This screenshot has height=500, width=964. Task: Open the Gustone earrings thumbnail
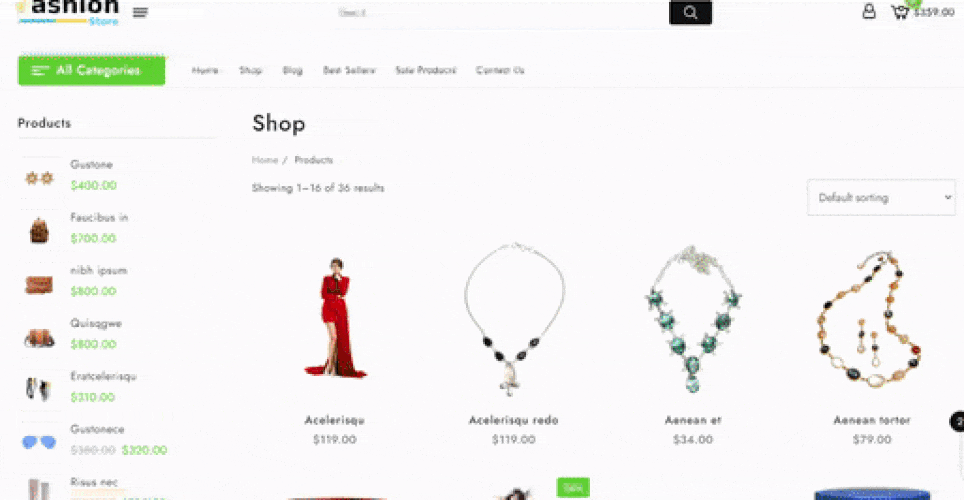point(39,178)
